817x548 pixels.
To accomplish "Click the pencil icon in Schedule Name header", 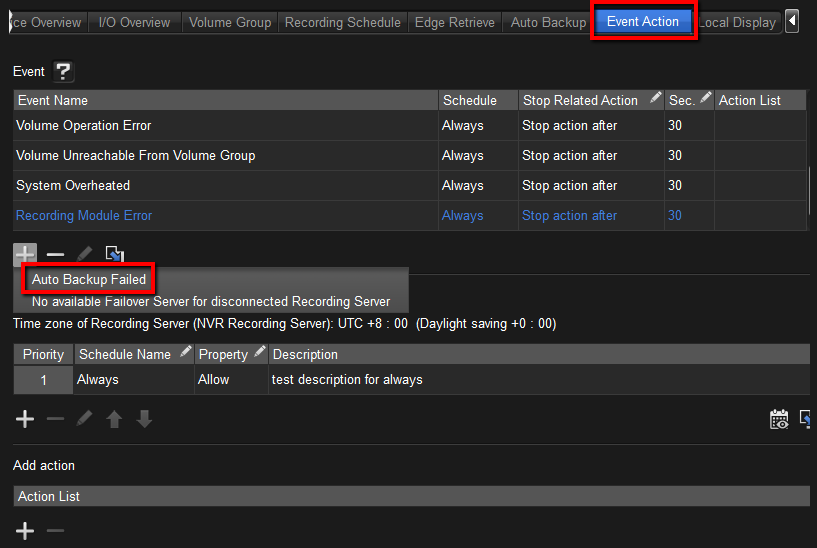I will point(185,352).
